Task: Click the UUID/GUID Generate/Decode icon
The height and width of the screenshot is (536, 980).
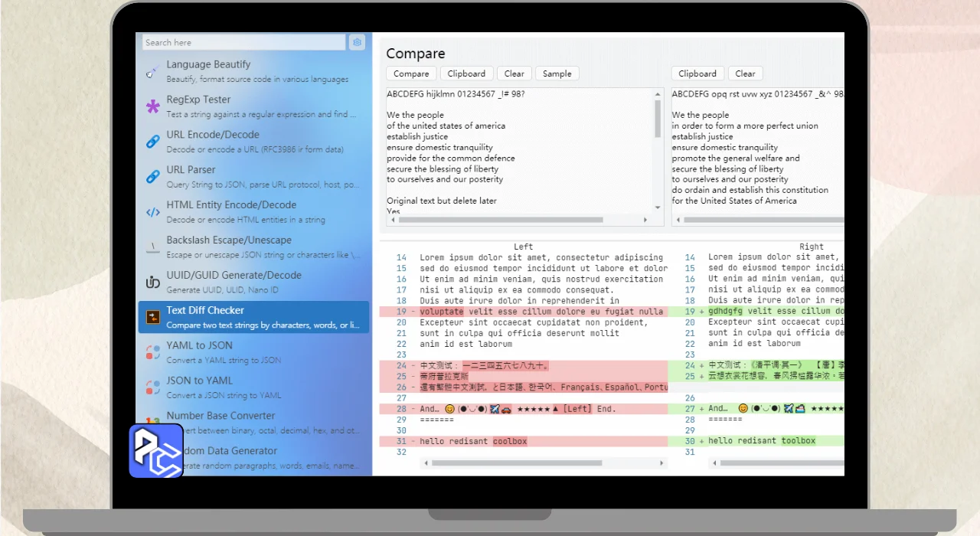Action: (152, 283)
